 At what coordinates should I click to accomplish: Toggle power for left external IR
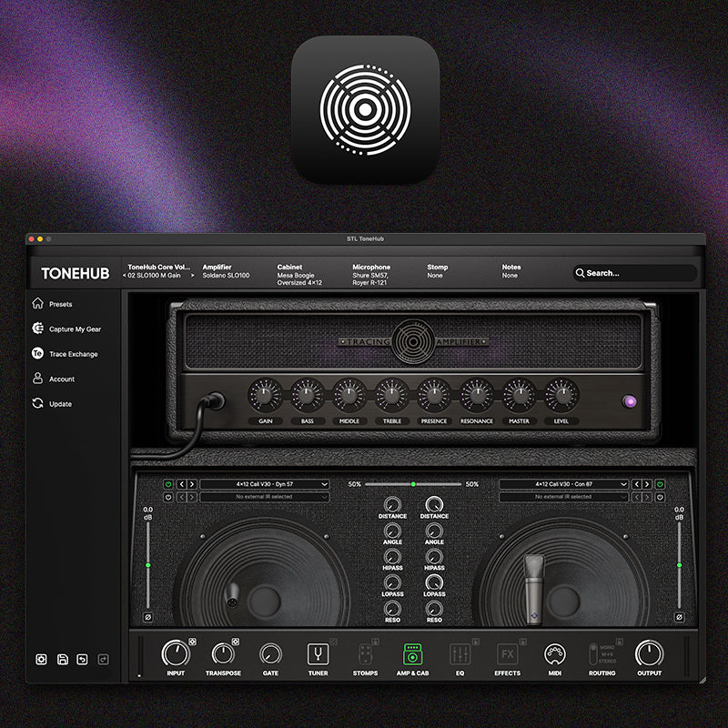pos(168,497)
